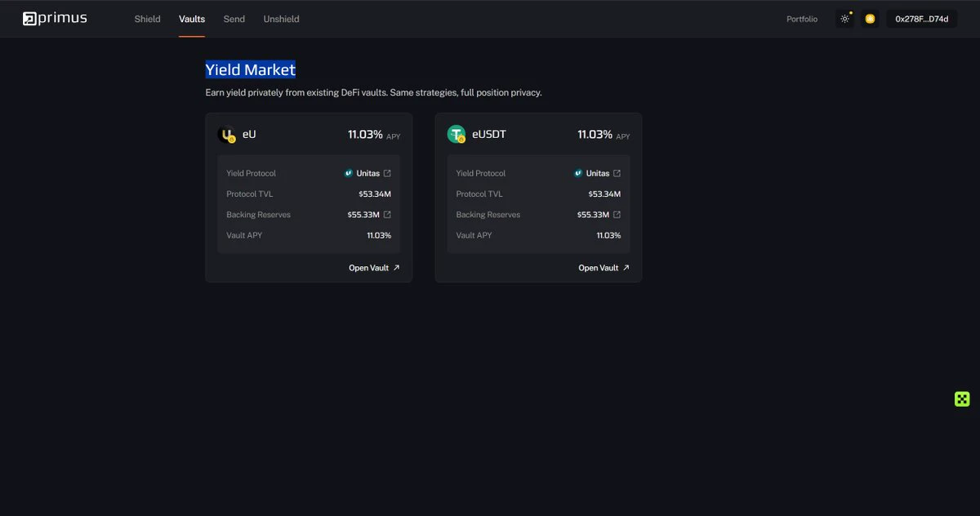Click the "Earn yield privately" description text

coord(373,92)
